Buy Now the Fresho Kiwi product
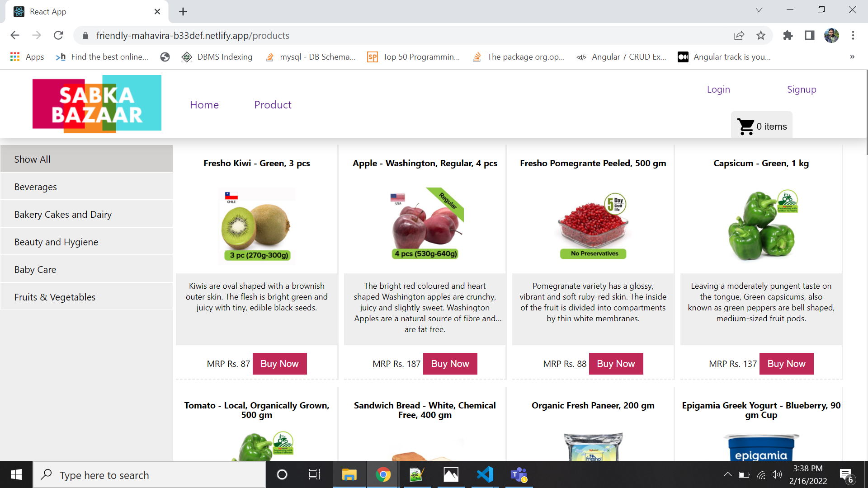The height and width of the screenshot is (488, 868). point(279,363)
